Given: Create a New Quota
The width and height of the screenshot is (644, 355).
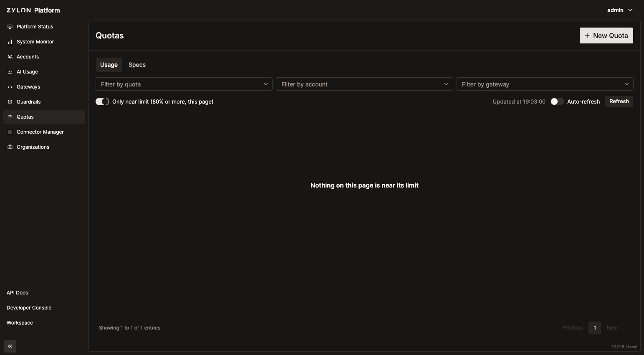Looking at the screenshot, I should click(x=606, y=35).
